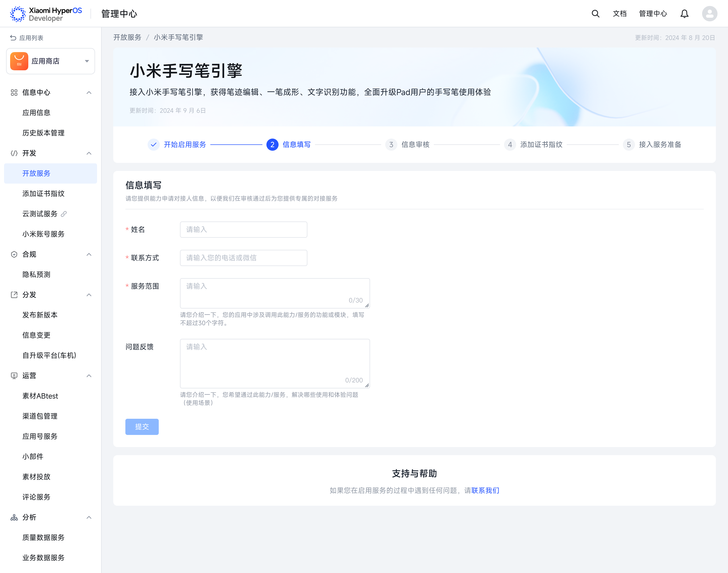The image size is (728, 573).
Task: Open 管理中心 link in top right
Action: (653, 14)
